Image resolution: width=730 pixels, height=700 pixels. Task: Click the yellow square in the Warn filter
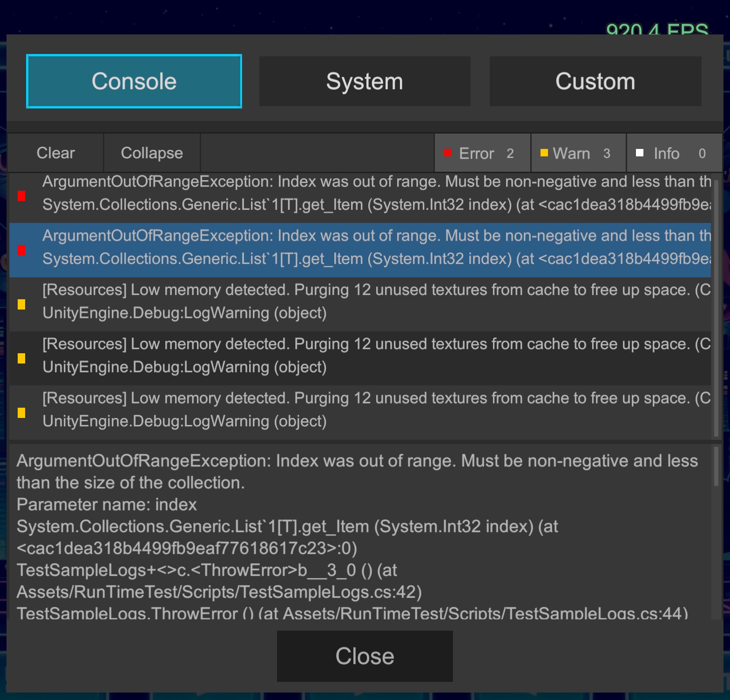click(x=544, y=153)
